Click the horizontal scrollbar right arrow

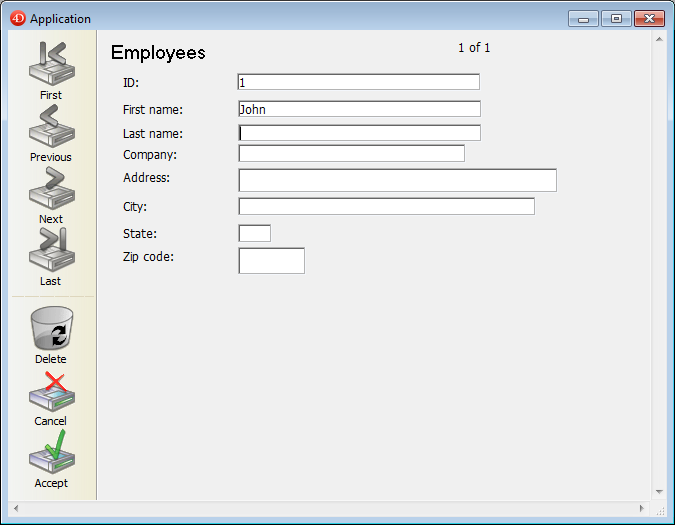click(x=641, y=509)
